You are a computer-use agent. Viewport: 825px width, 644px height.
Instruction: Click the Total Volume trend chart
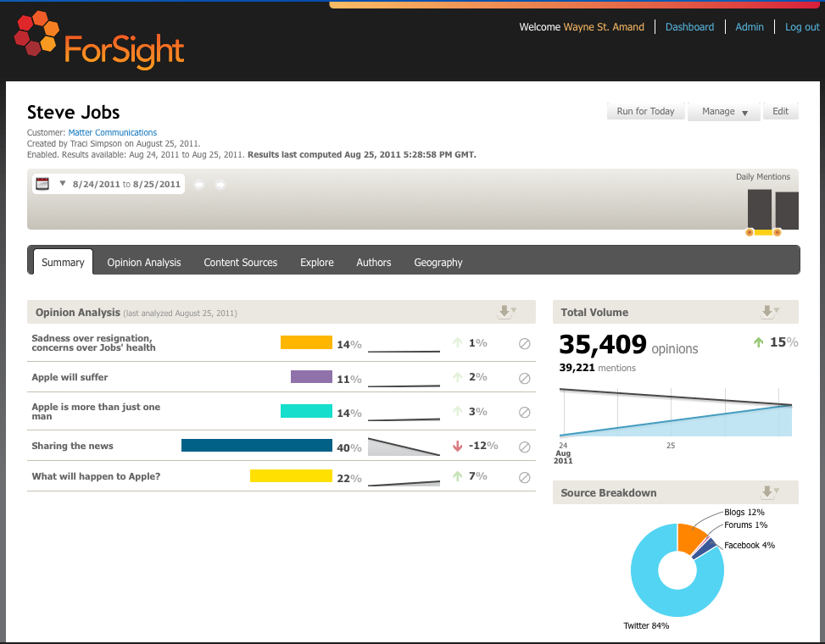pos(676,412)
